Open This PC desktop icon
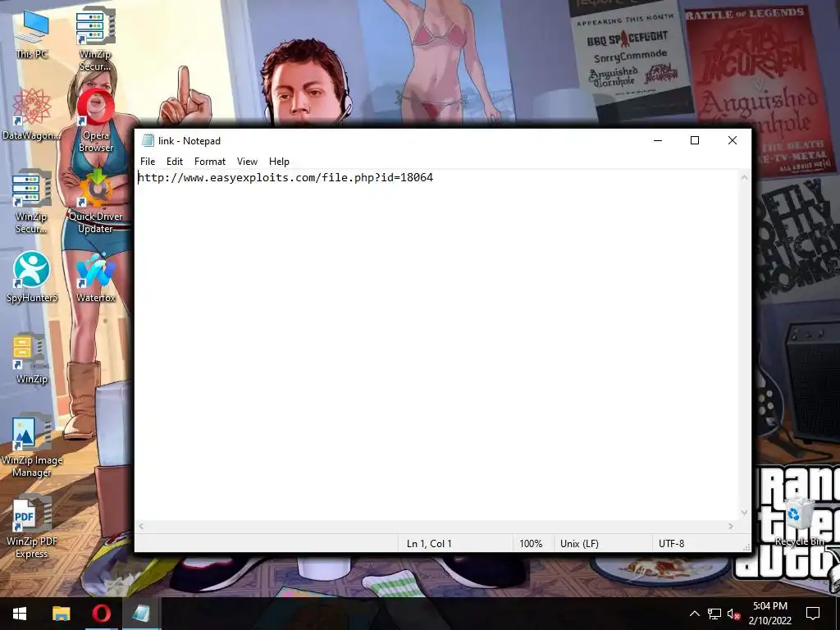840x630 pixels. (x=32, y=33)
